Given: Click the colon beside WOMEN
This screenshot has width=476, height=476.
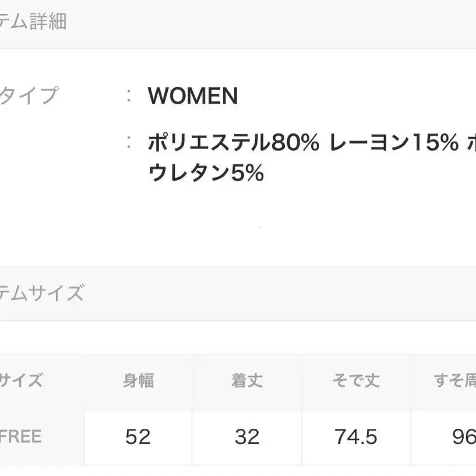Looking at the screenshot, I should [x=129, y=96].
